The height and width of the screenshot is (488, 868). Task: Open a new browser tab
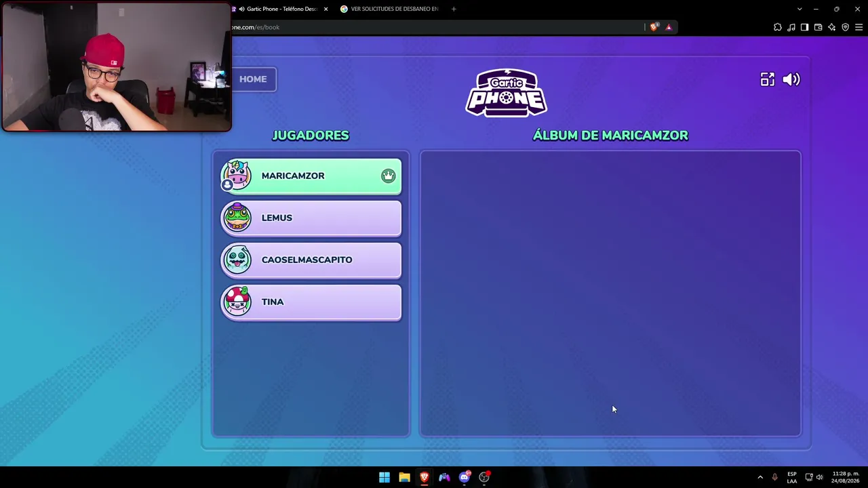click(454, 9)
